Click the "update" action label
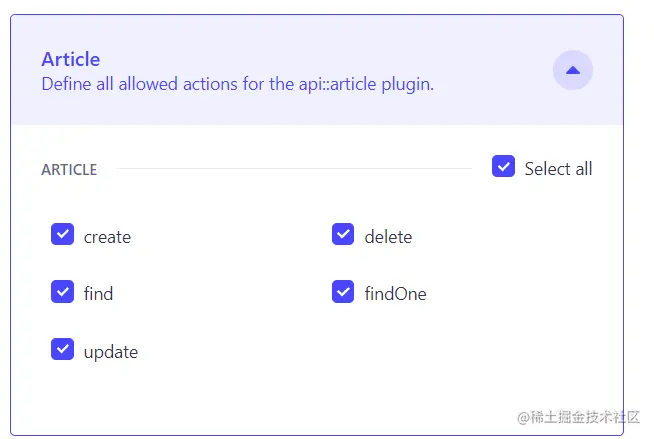Viewport: 654px width, 439px height. 111,352
